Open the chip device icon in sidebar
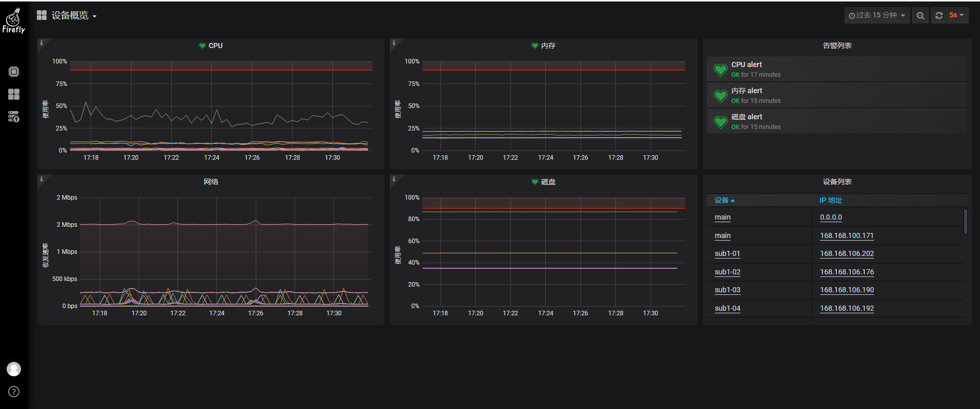The width and height of the screenshot is (980, 409). 14,72
